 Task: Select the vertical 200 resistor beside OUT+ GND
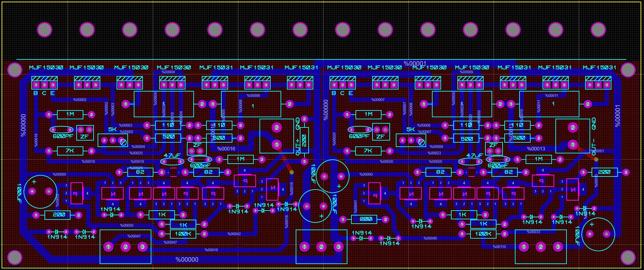304,140
